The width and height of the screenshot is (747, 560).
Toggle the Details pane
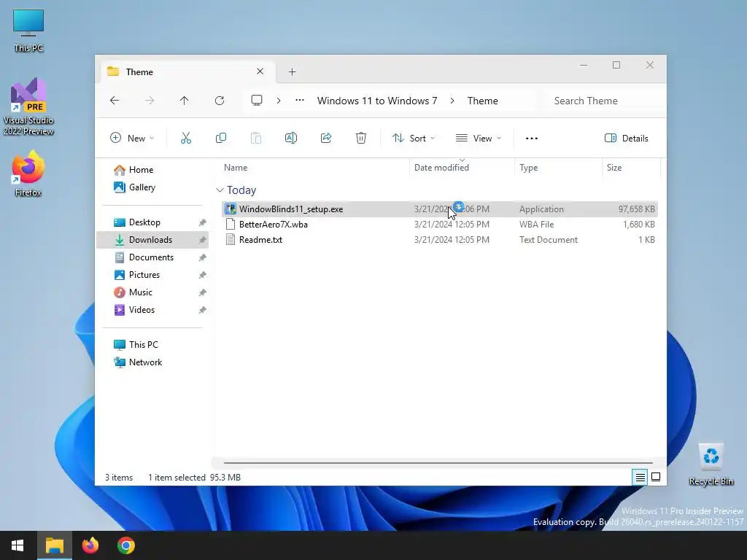626,138
